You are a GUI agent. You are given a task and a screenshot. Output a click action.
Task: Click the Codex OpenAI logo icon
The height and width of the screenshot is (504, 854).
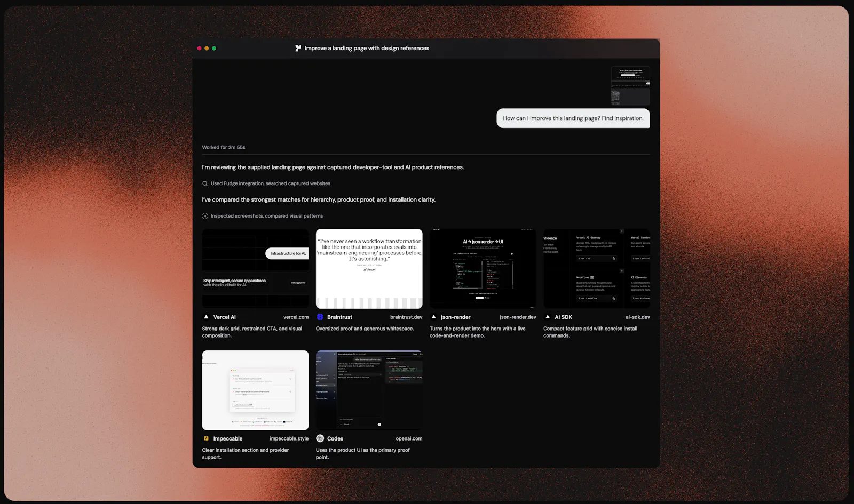[320, 438]
